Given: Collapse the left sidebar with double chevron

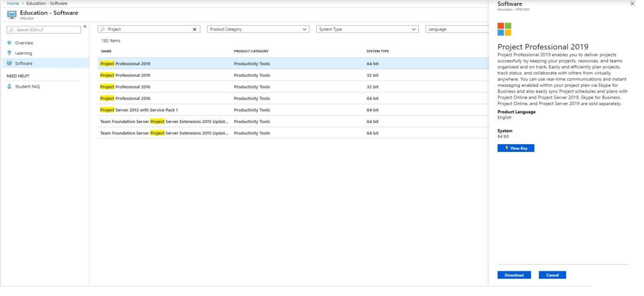Looking at the screenshot, I should (x=85, y=26).
